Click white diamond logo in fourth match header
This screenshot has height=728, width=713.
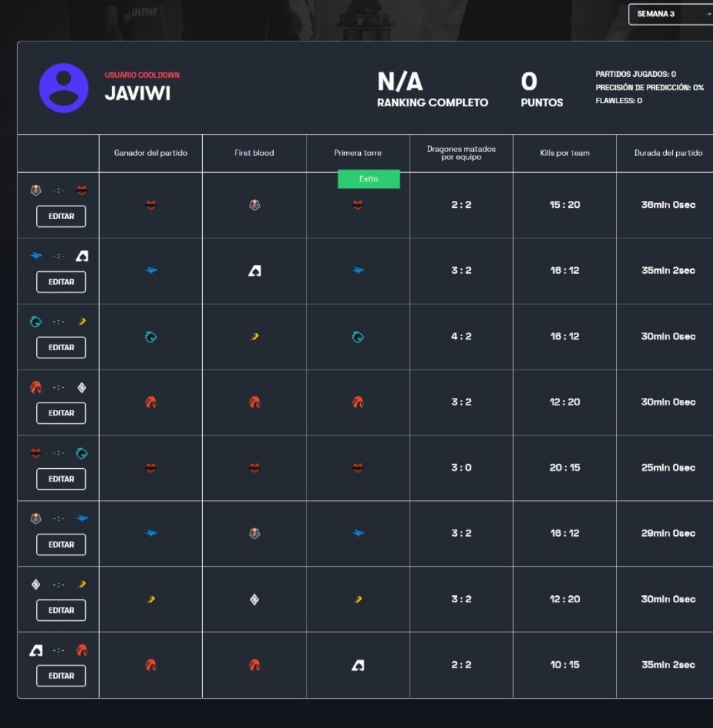tap(82, 387)
